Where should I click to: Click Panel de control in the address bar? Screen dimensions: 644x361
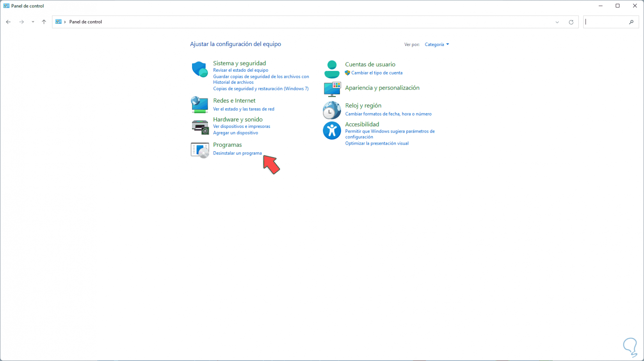pyautogui.click(x=85, y=22)
